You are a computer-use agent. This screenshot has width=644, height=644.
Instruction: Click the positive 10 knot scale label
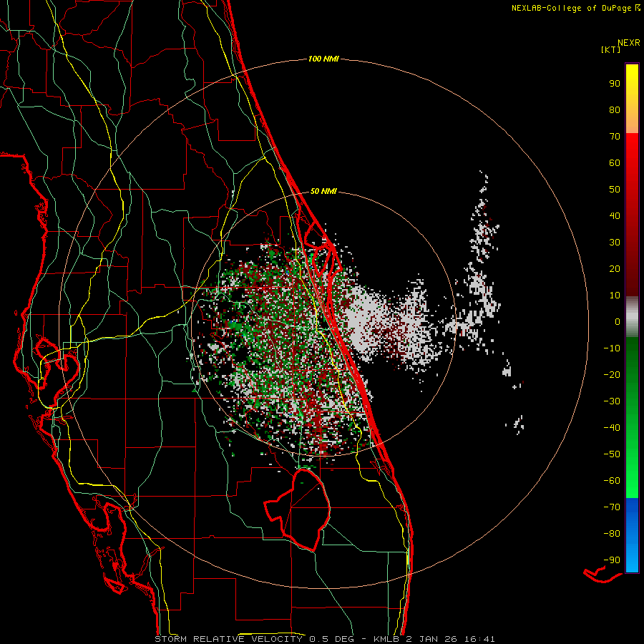[615, 296]
